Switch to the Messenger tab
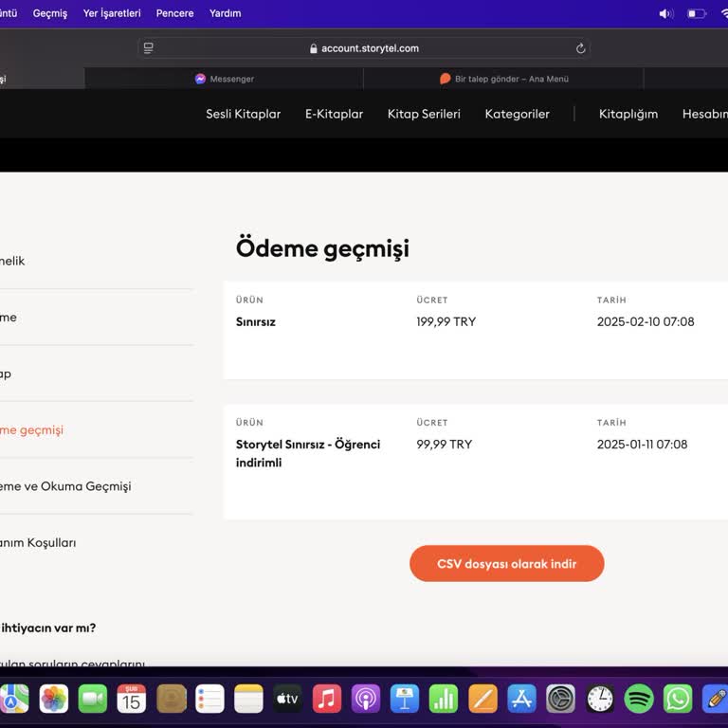Screen dimensions: 728x728 point(225,79)
